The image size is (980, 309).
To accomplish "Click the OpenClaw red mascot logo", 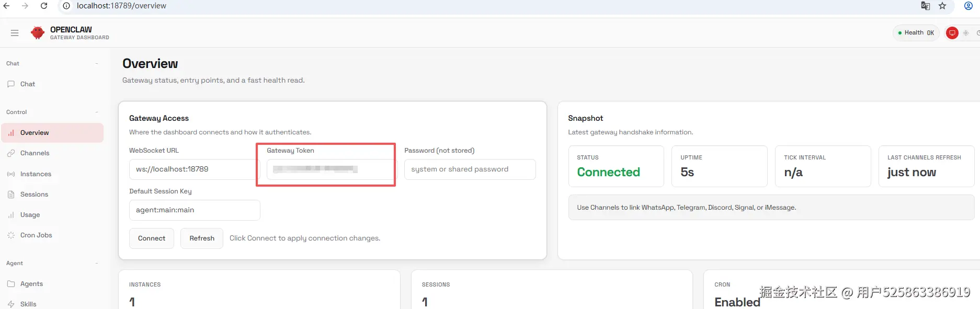I will tap(38, 33).
